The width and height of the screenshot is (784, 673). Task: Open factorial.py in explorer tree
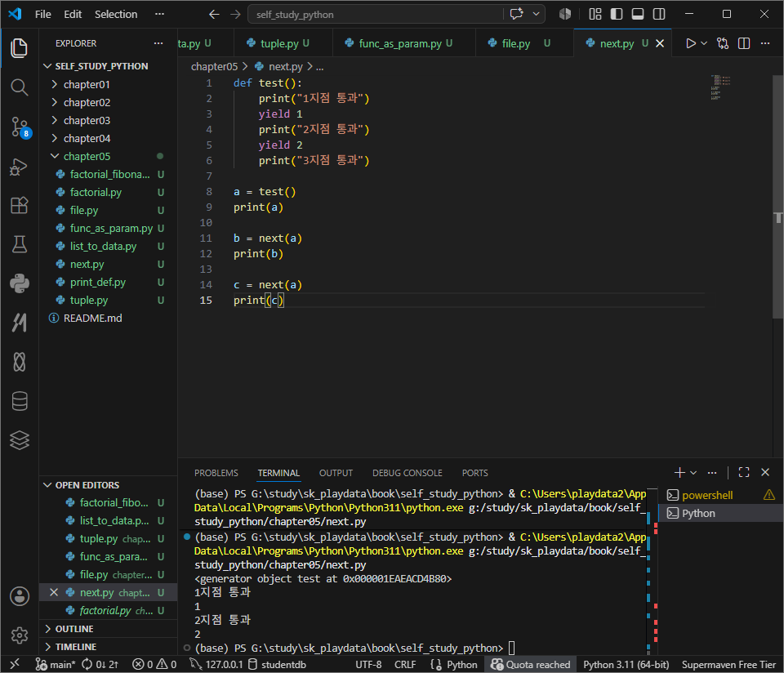pyautogui.click(x=108, y=193)
